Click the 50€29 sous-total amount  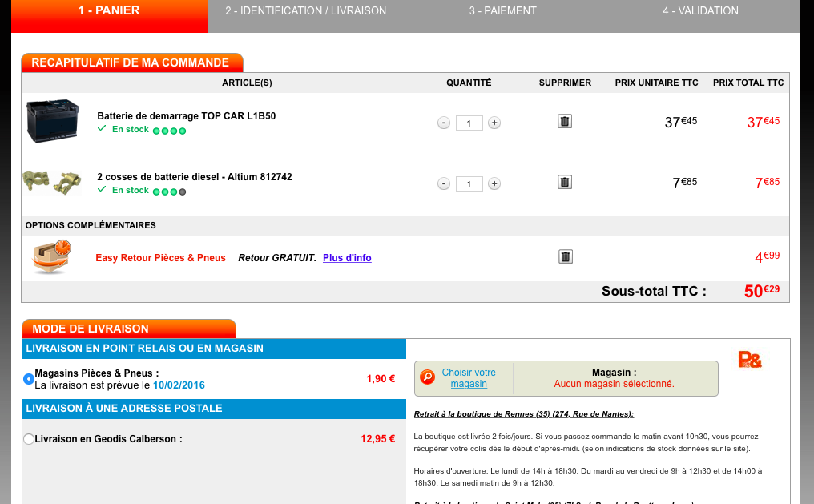[x=762, y=291]
